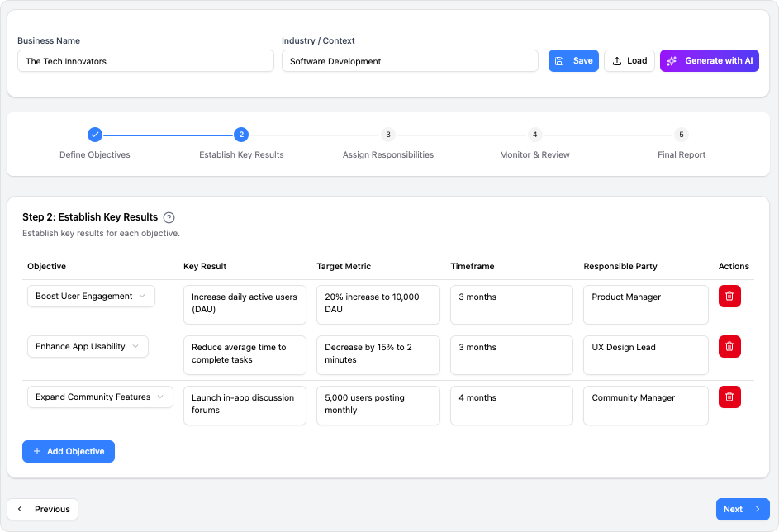Screen dimensions: 779x532
Task: Click the Load button
Action: coord(629,60)
